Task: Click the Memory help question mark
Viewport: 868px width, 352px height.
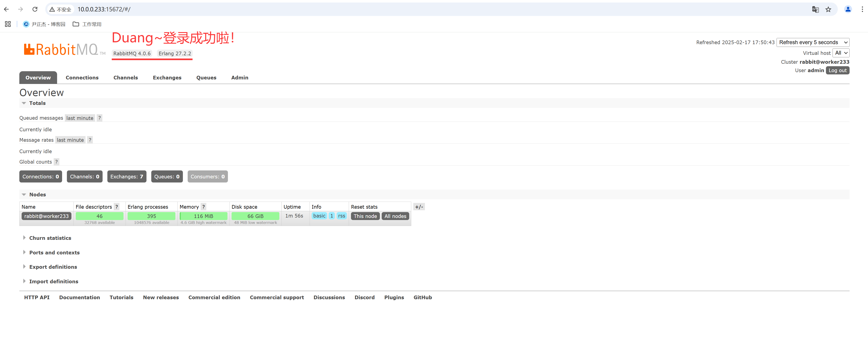Action: (x=204, y=207)
